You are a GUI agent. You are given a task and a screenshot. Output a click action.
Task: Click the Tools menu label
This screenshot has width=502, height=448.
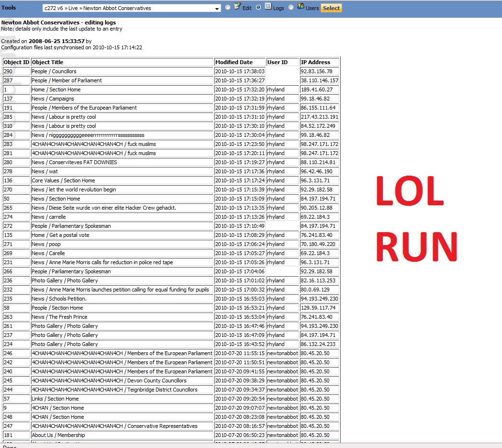tap(8, 8)
